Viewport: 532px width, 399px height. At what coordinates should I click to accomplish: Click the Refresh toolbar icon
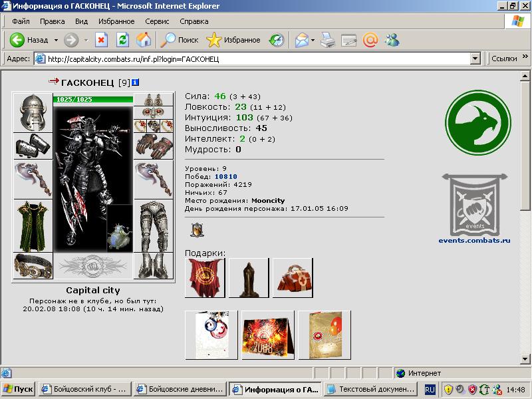coord(122,40)
